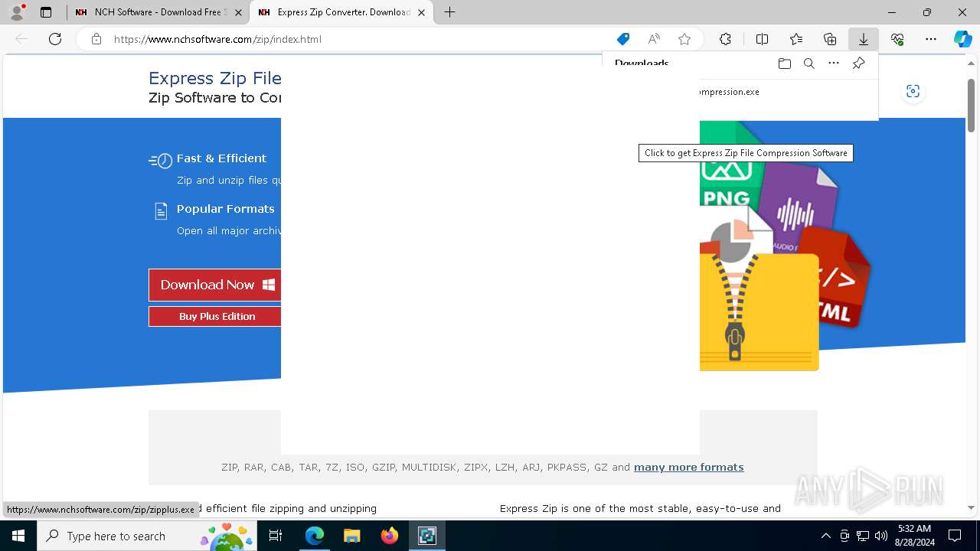Open a new browser tab
The image size is (980, 551).
click(x=450, y=12)
